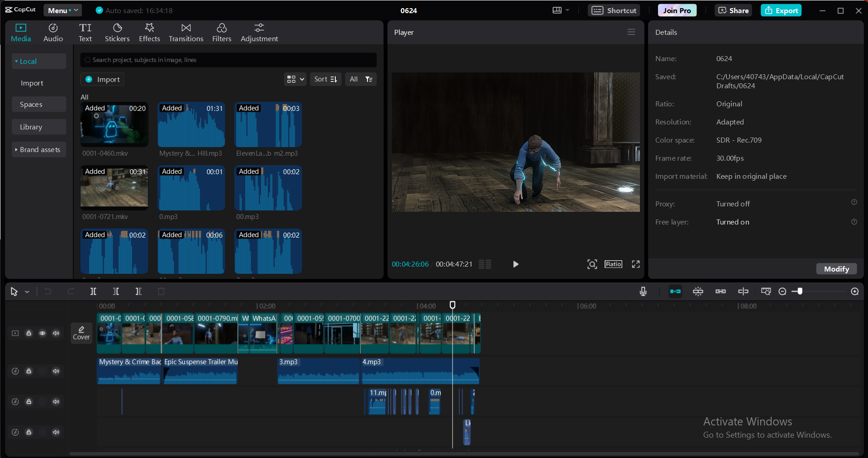This screenshot has width=868, height=458.
Task: Select the pointer selection tool
Action: tap(14, 292)
